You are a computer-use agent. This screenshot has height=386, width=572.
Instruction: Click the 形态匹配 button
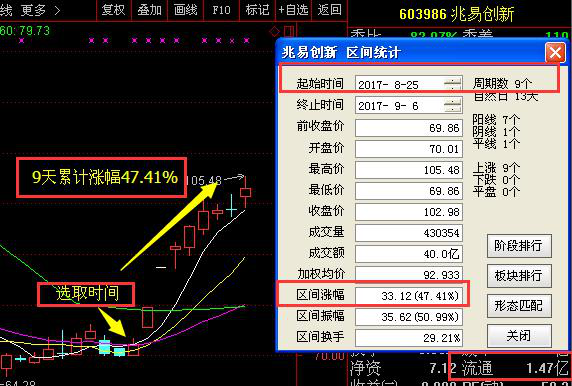[x=519, y=306]
